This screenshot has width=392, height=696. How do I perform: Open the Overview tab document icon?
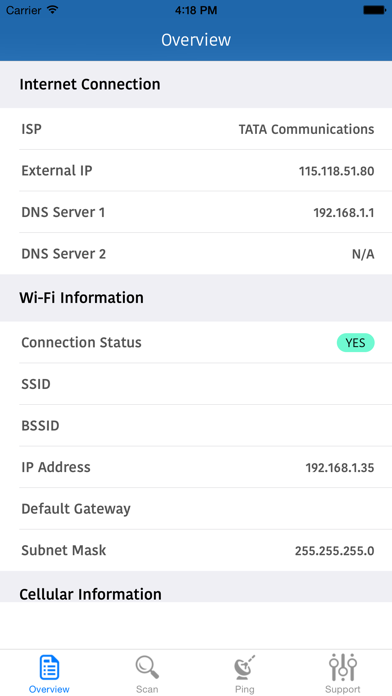49,667
